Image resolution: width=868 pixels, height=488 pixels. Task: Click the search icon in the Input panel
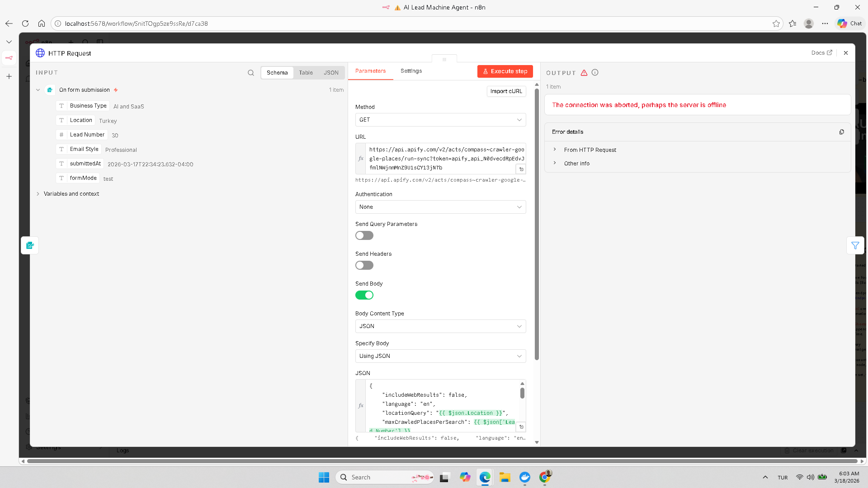pyautogui.click(x=251, y=73)
